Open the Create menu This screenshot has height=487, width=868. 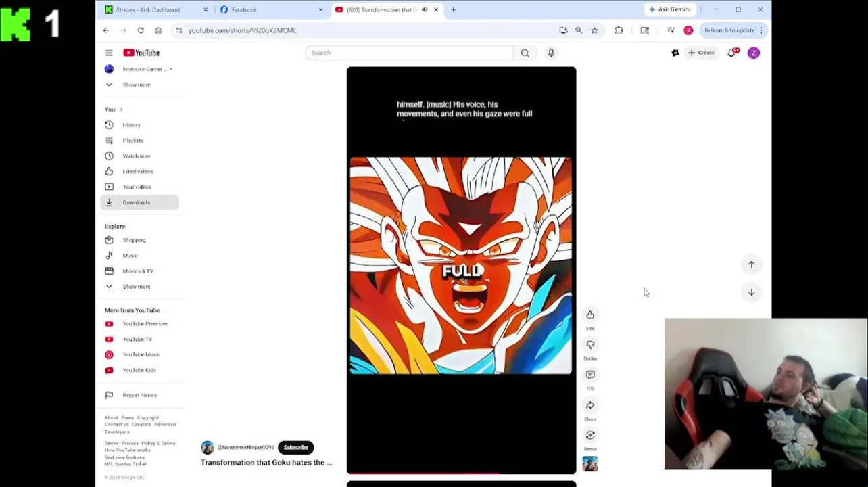click(x=701, y=53)
